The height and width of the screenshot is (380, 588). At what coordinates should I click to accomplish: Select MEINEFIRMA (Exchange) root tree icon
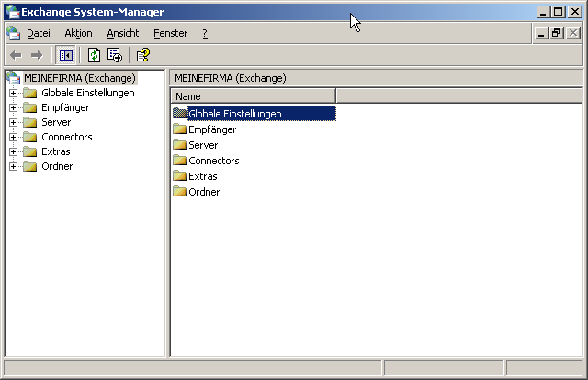pos(13,78)
